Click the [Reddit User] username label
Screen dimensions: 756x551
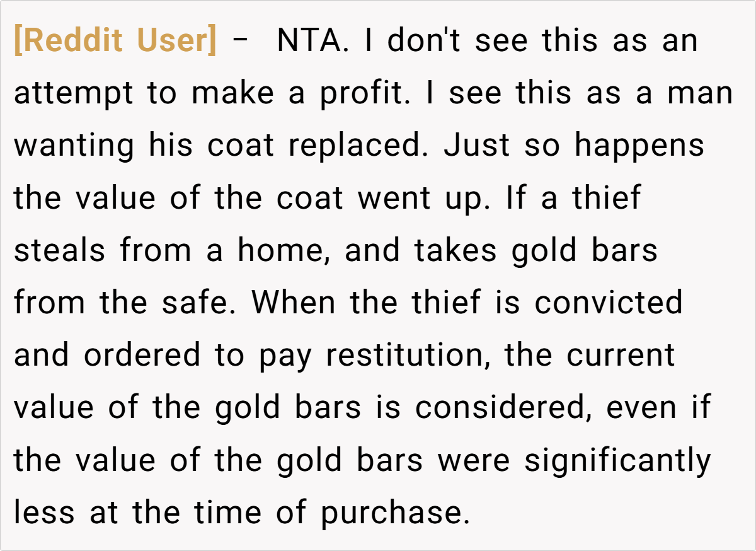(115, 41)
